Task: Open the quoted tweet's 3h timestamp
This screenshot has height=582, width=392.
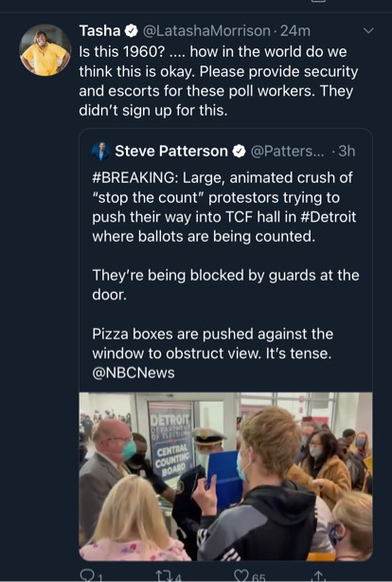Action: coord(347,151)
